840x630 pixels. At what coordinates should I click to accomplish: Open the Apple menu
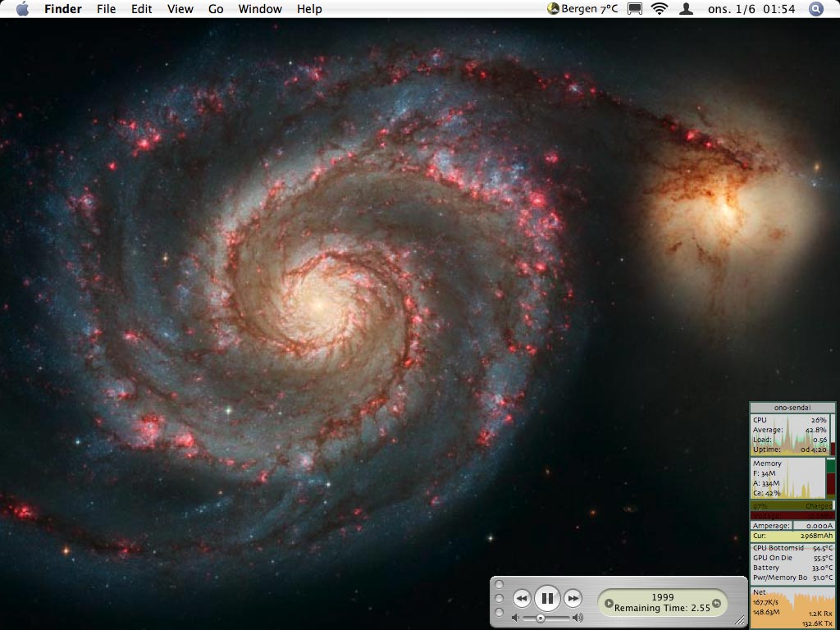pyautogui.click(x=22, y=8)
